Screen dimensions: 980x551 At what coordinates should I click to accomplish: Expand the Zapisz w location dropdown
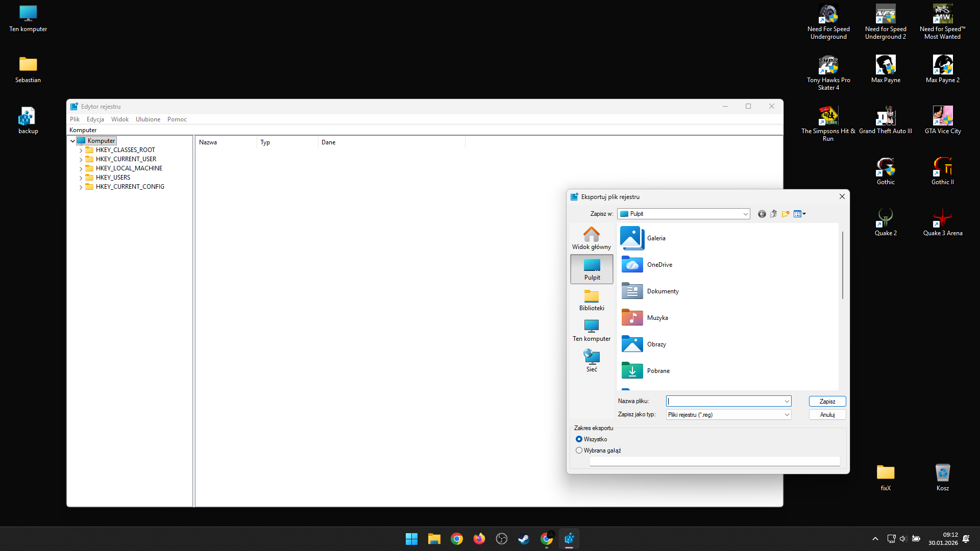[x=745, y=214]
